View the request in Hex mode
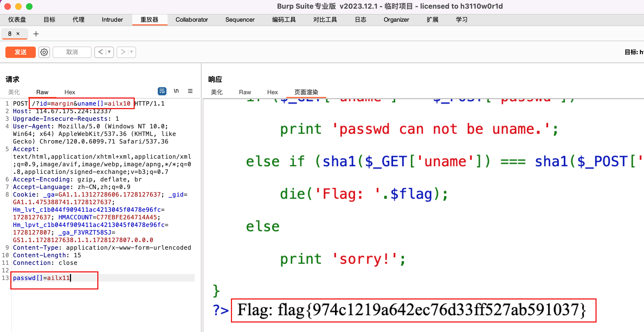644x332 pixels. [x=70, y=92]
